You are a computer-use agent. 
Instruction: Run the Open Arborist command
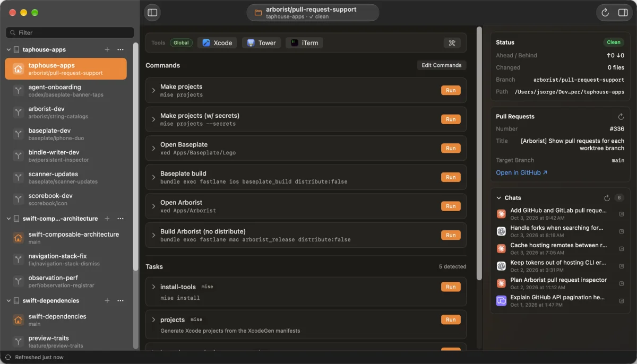coord(451,206)
